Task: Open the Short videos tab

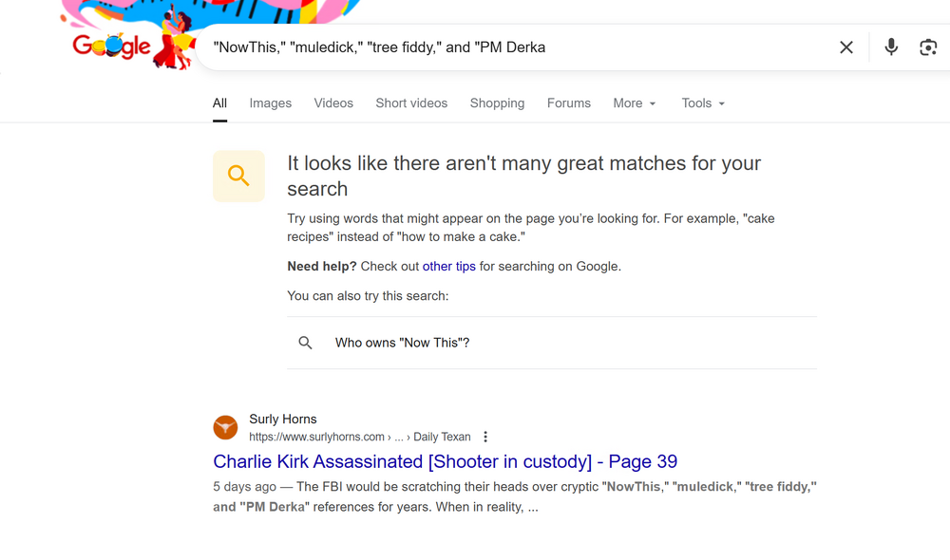Action: 411,103
